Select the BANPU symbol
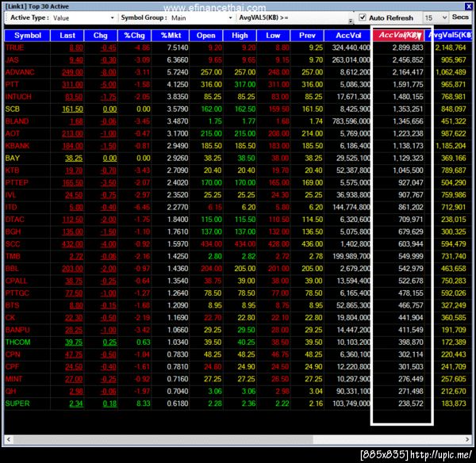This screenshot has width=476, height=463. point(17,330)
